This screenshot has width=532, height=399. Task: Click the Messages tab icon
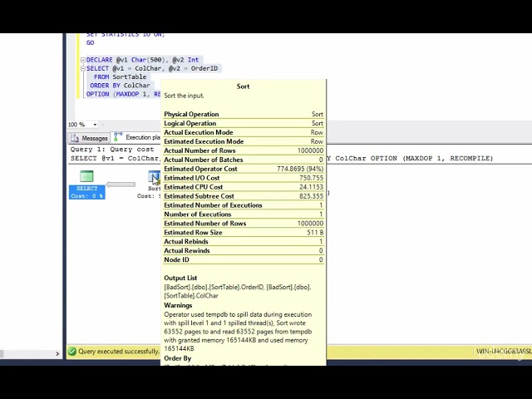pos(75,138)
